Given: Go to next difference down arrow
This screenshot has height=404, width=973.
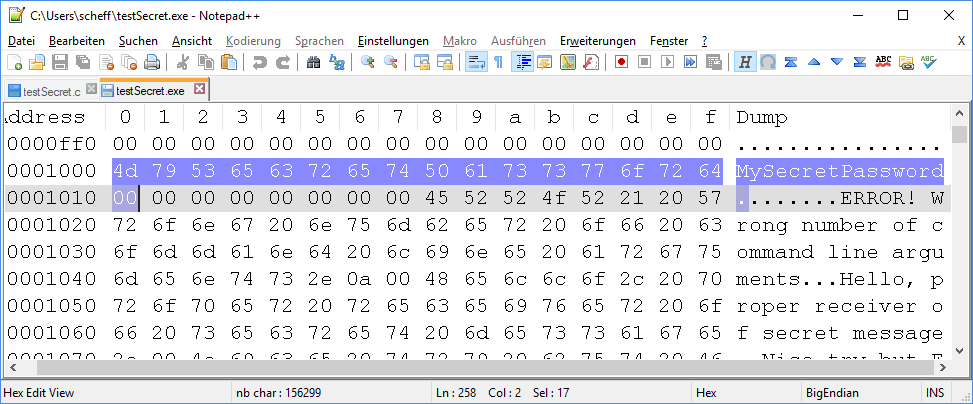Looking at the screenshot, I should pos(837,62).
